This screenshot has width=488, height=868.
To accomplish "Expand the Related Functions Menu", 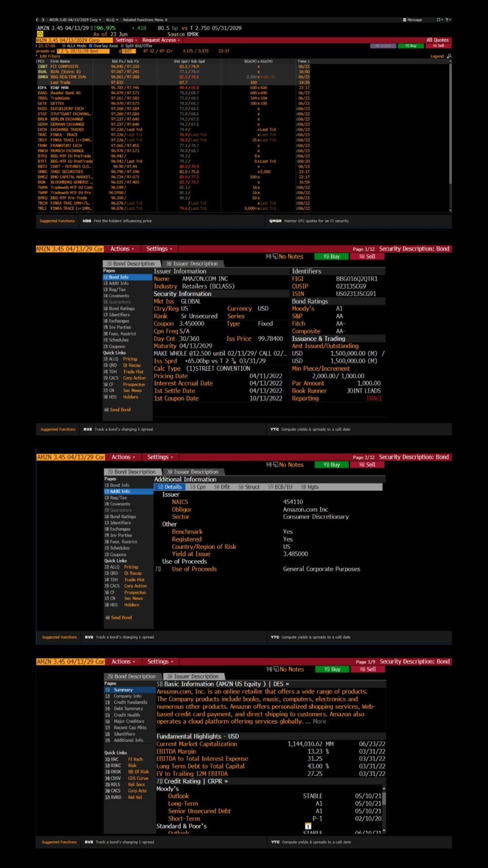I will point(145,20).
